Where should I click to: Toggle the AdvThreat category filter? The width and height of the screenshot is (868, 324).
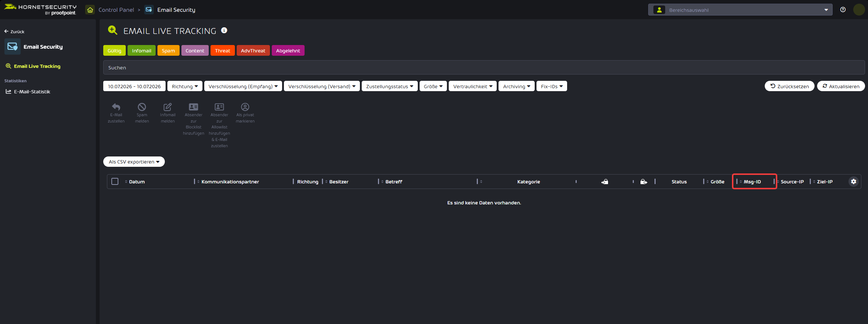point(253,51)
